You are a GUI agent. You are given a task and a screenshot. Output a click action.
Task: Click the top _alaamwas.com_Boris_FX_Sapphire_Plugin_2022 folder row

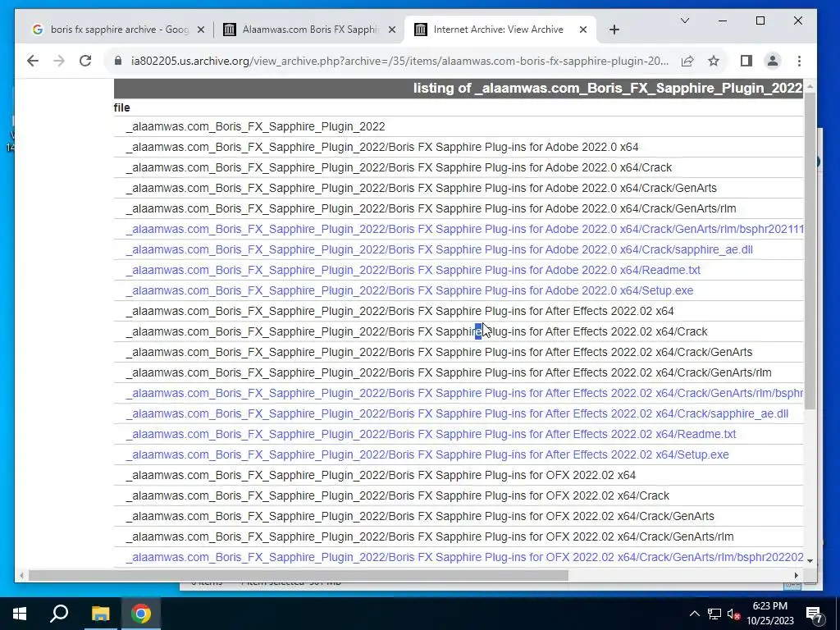pos(459,126)
